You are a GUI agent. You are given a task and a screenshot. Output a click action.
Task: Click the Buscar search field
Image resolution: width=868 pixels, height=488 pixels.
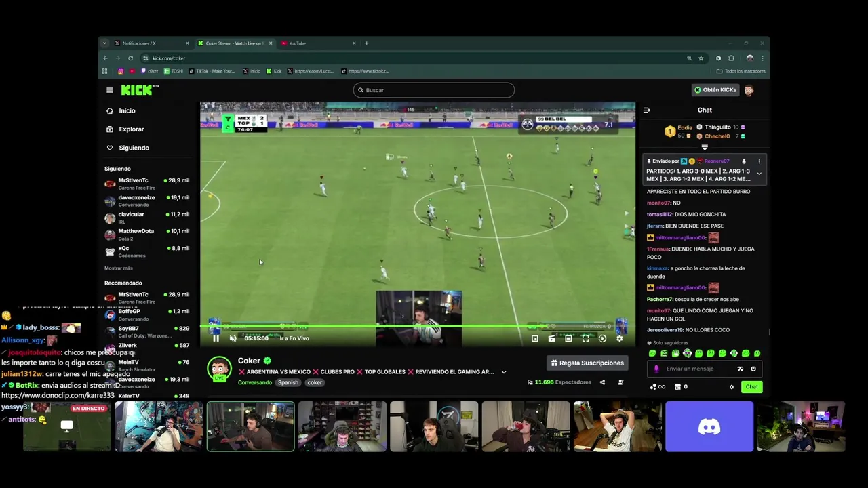click(434, 90)
